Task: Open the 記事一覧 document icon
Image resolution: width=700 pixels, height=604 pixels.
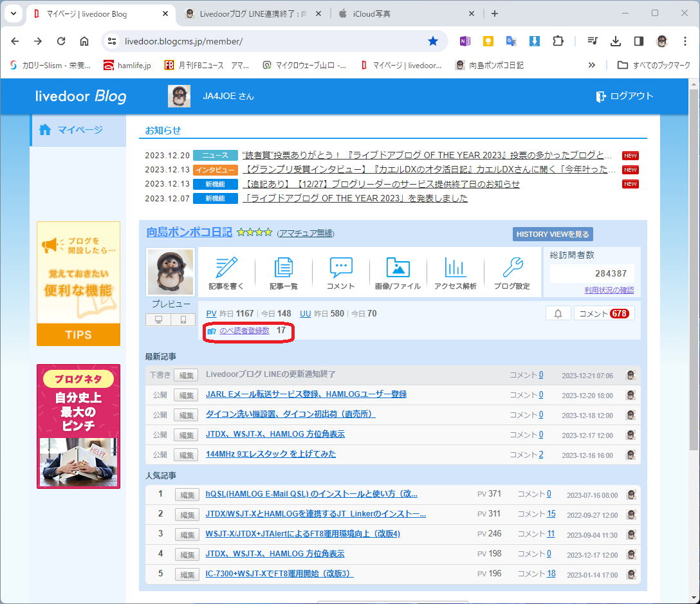Action: pyautogui.click(x=284, y=268)
